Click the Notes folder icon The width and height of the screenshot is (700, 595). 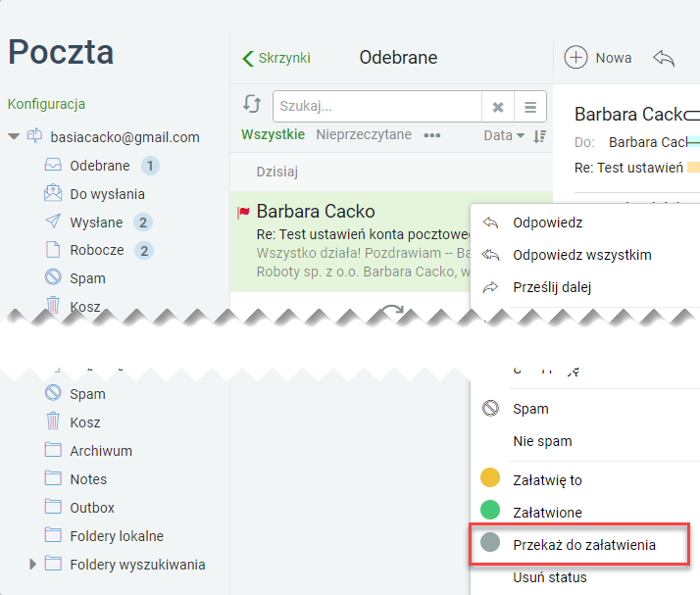pyautogui.click(x=53, y=478)
